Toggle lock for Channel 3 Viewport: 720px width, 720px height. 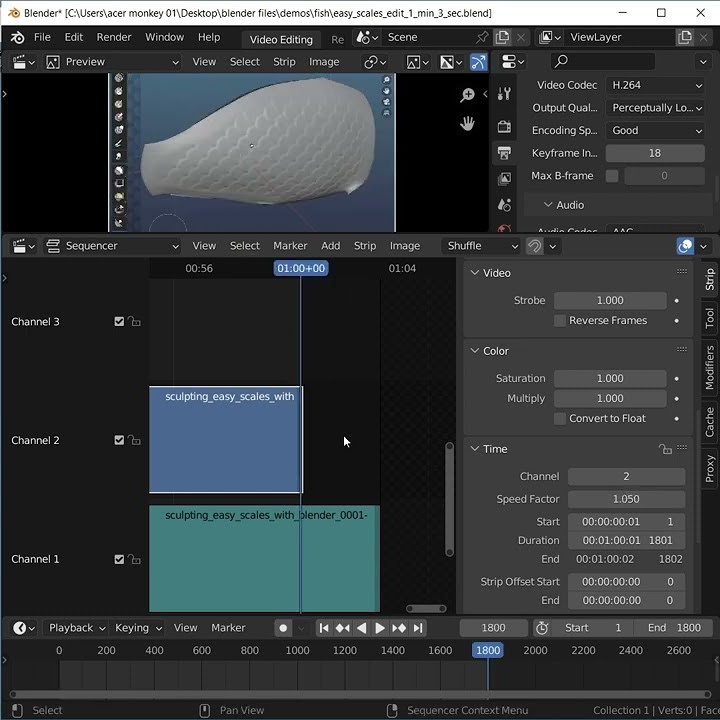pos(134,321)
